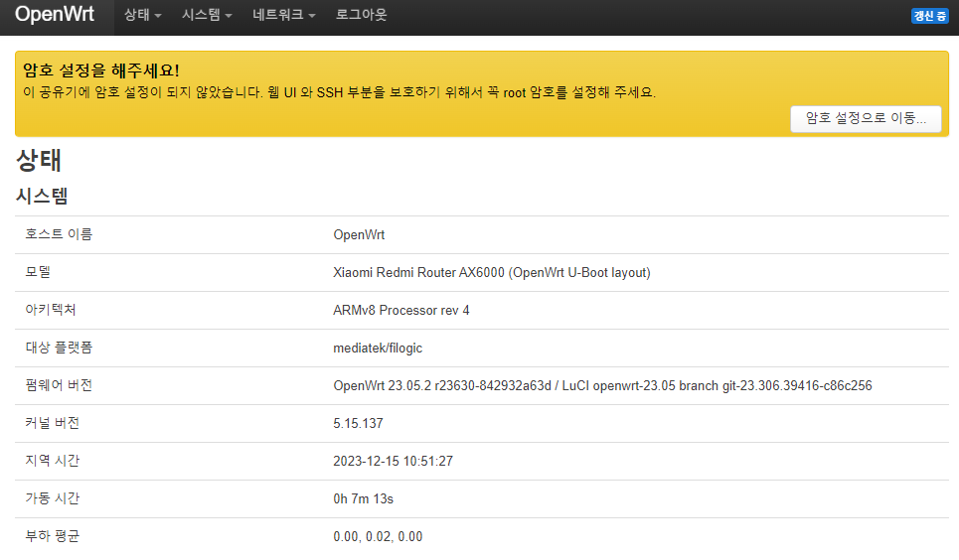Click the 부하 평균 row label
Screen dimensions: 959x560
coord(53,536)
